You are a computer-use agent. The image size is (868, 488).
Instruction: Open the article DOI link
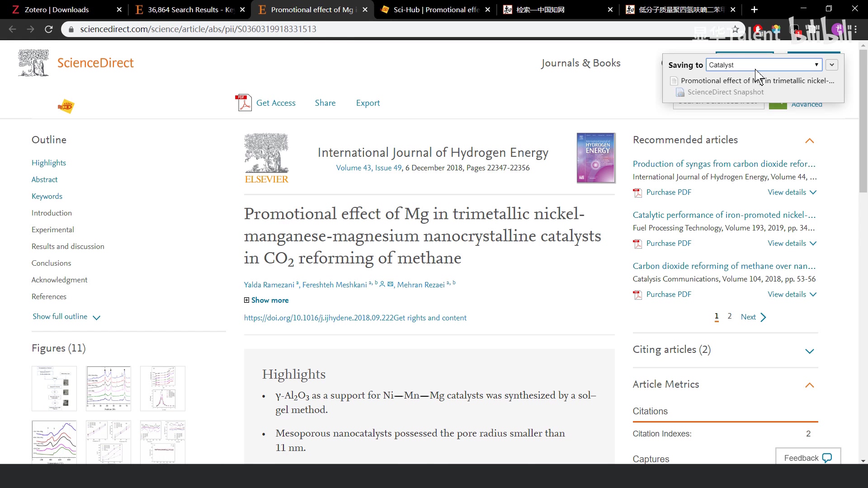(x=319, y=318)
